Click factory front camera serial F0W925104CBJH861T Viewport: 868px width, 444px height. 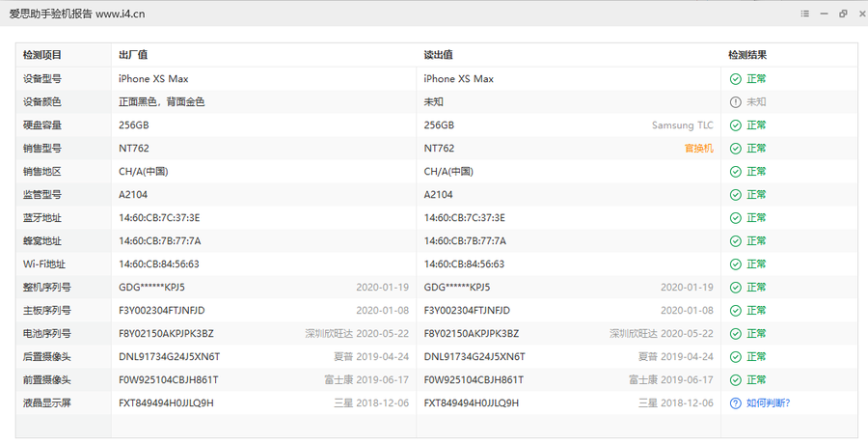click(x=168, y=379)
